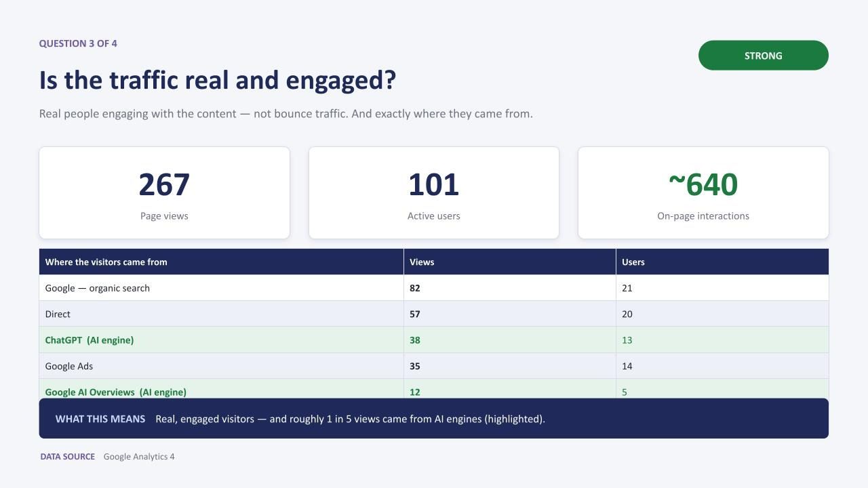This screenshot has height=488, width=868.
Task: Select the Google — organic search row
Action: pos(434,288)
